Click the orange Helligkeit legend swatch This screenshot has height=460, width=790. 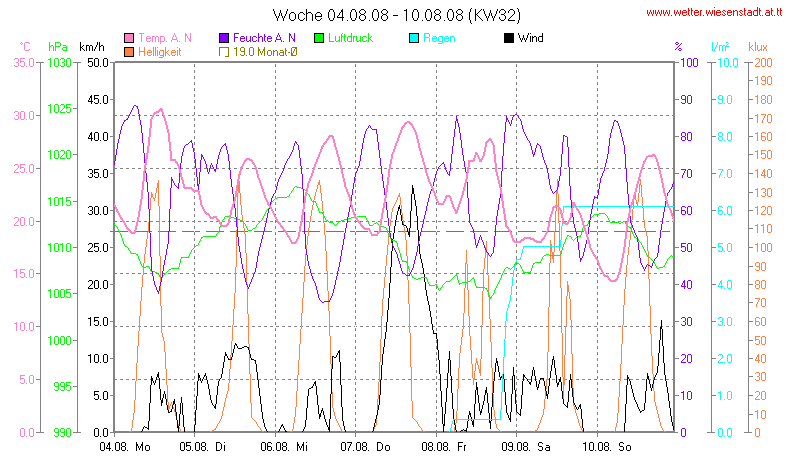[129, 52]
